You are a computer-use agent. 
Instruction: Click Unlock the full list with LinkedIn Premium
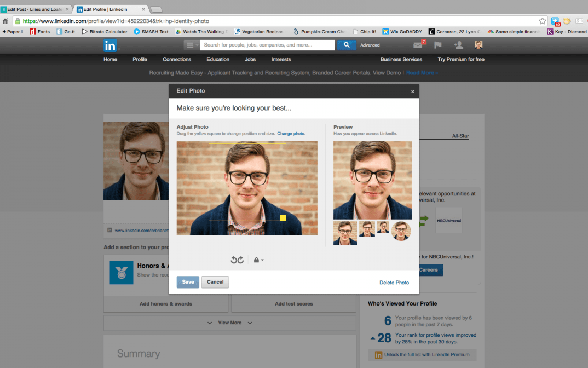click(422, 355)
